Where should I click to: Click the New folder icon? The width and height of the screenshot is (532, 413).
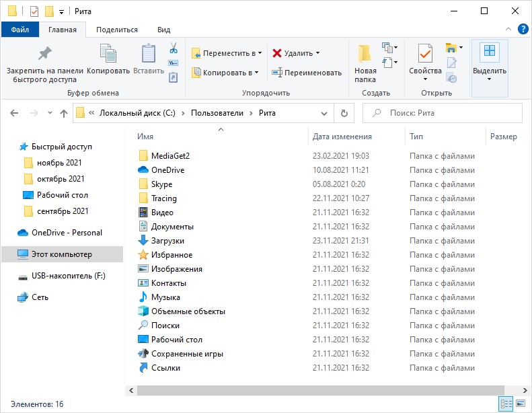pos(365,53)
